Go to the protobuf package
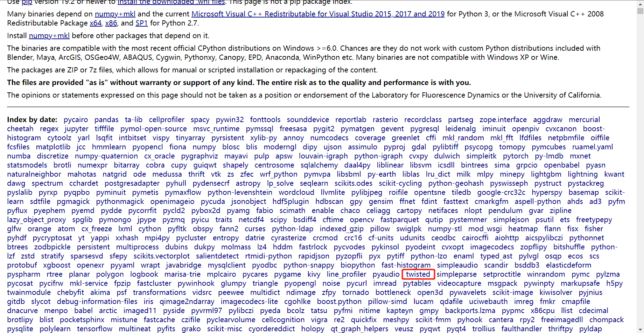The height and width of the screenshot is (333, 644). click(22, 265)
